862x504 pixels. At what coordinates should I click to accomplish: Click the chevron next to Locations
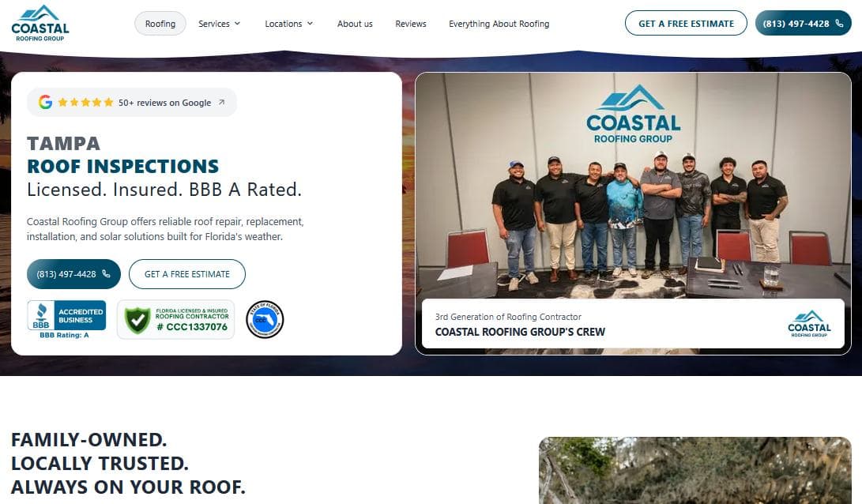310,24
